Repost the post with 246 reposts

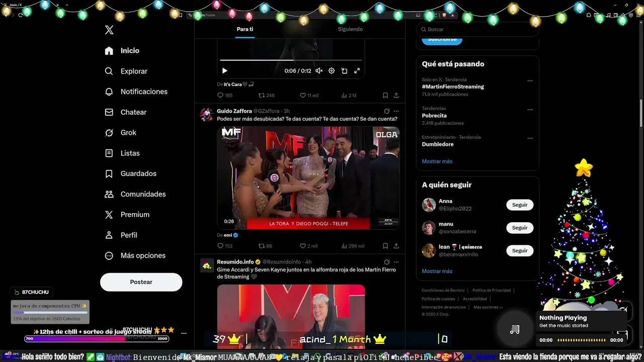266,96
